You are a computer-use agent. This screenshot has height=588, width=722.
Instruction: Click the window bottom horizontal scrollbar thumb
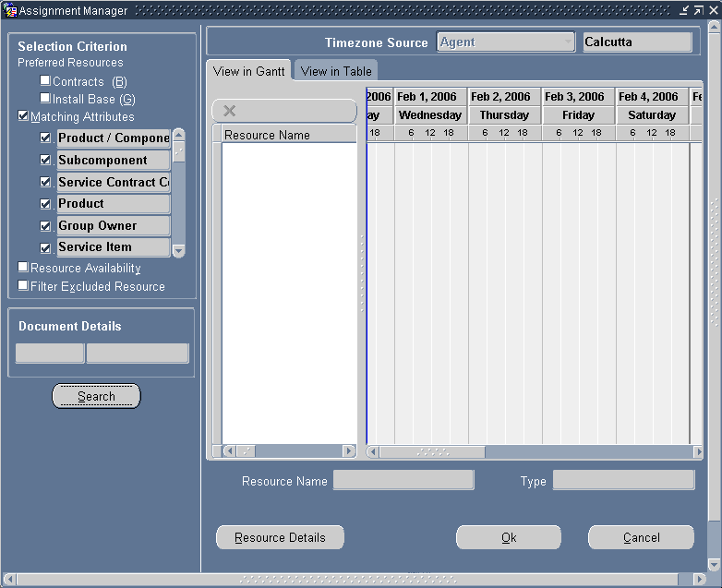point(347,579)
